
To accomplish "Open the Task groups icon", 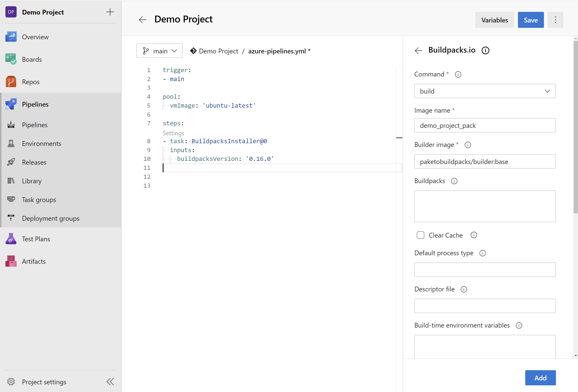I will point(11,199).
